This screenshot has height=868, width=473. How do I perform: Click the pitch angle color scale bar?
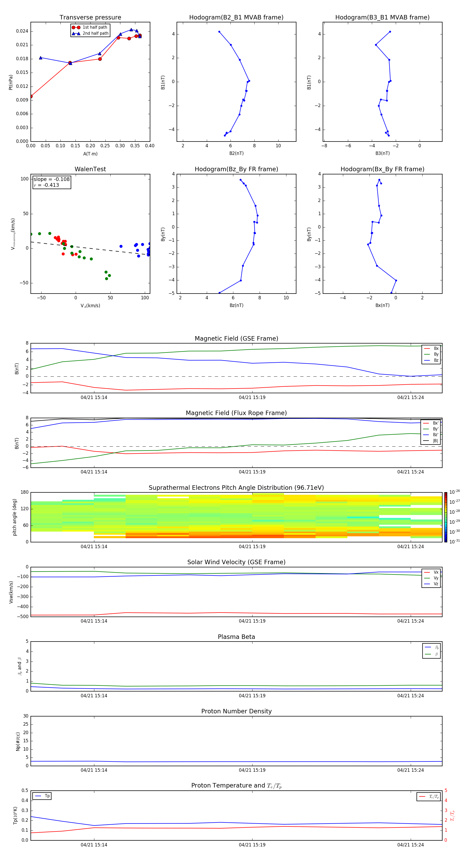pyautogui.click(x=446, y=517)
